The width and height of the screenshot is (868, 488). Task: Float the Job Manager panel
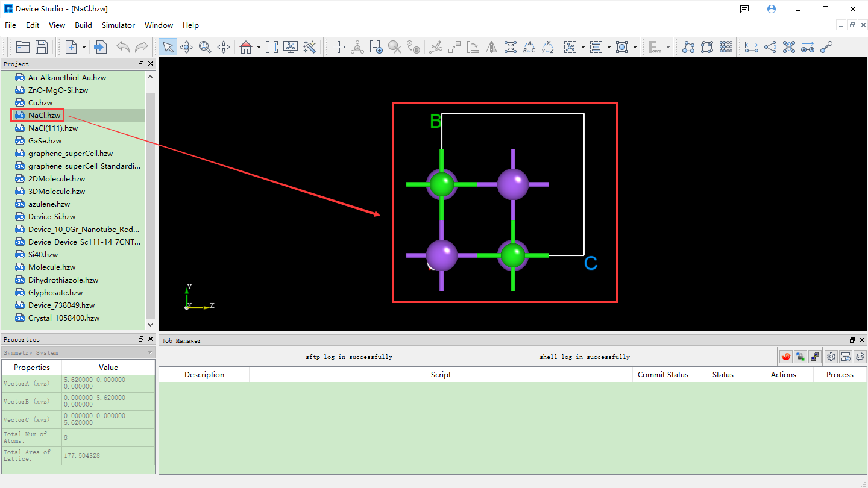coord(852,340)
